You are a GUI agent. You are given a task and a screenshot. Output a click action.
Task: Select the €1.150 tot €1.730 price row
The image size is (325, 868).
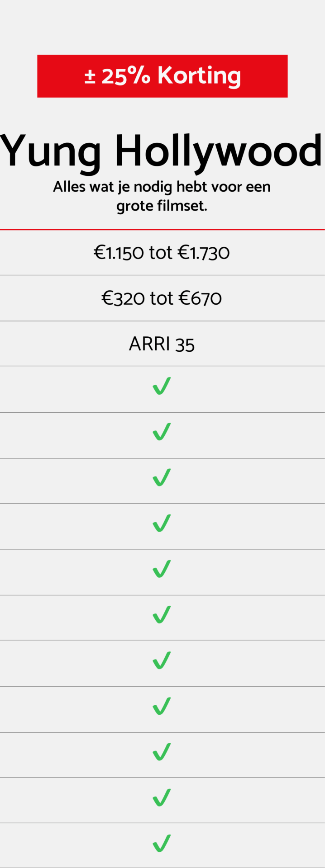pyautogui.click(x=162, y=252)
